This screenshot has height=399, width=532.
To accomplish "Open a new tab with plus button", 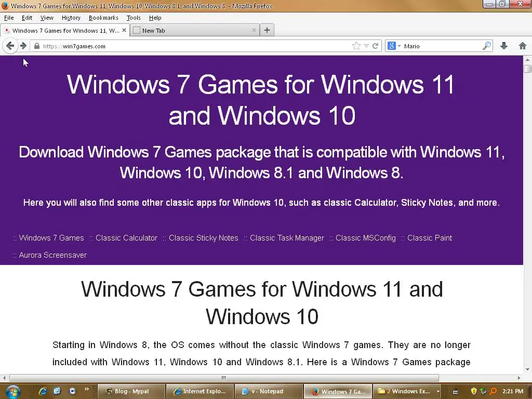I will 267,30.
